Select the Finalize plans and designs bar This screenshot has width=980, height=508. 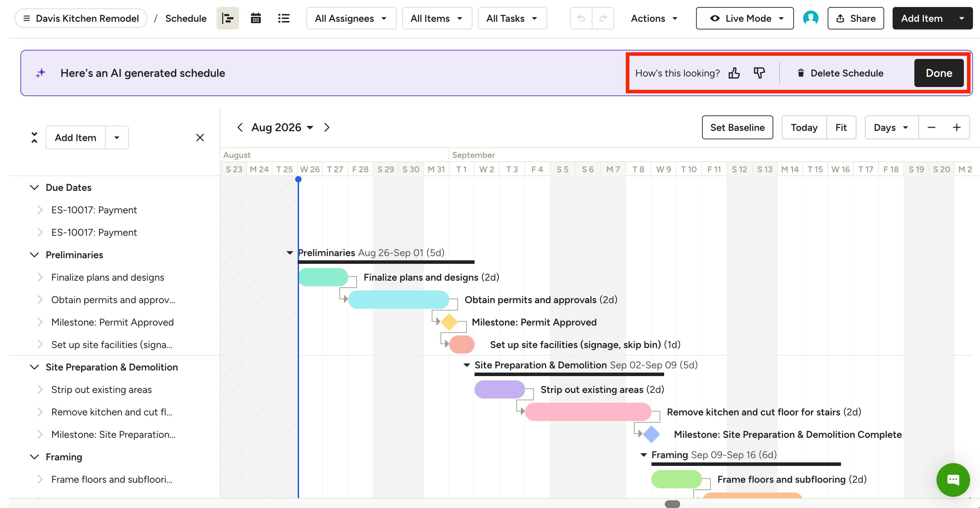323,277
